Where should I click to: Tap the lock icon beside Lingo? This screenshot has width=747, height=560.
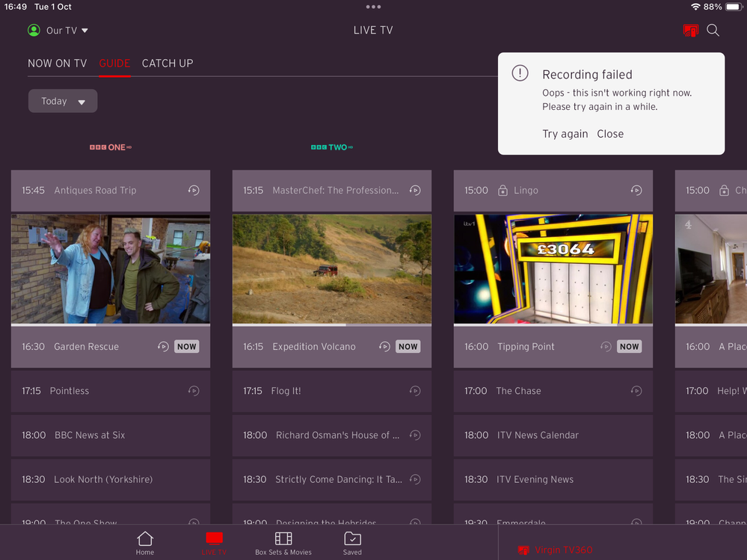pyautogui.click(x=502, y=191)
